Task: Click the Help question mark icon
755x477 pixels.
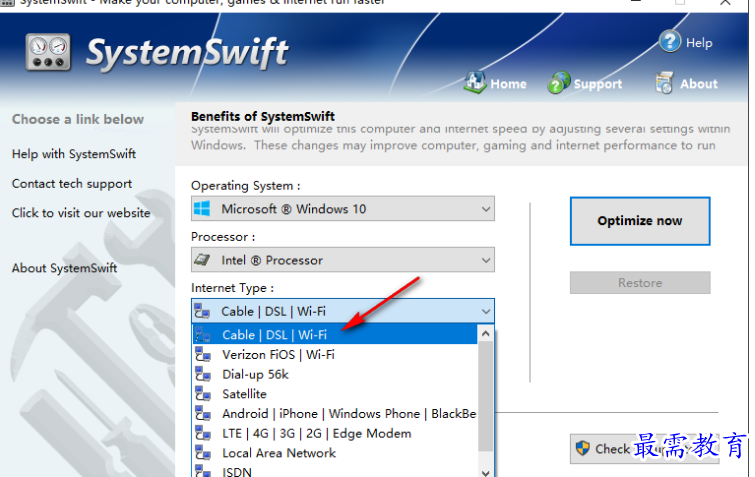Action: [670, 42]
